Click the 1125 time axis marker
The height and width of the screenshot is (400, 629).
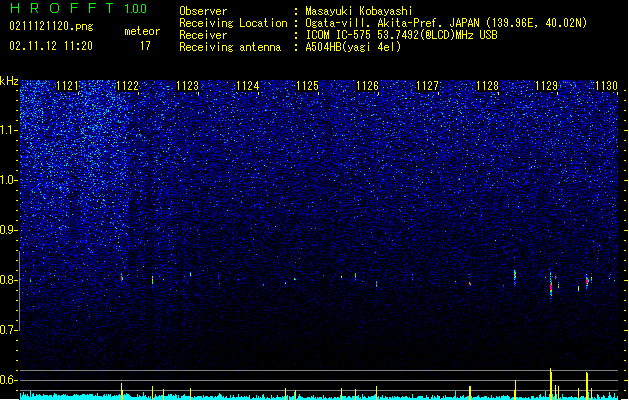pos(307,86)
